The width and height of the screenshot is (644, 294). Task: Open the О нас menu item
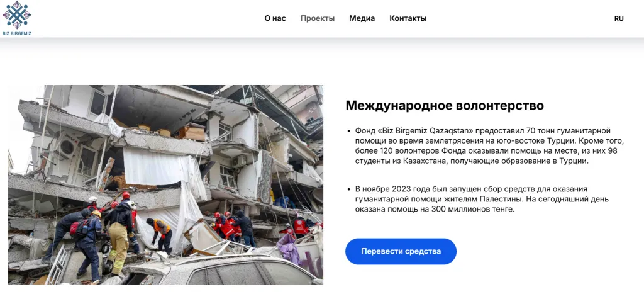275,18
